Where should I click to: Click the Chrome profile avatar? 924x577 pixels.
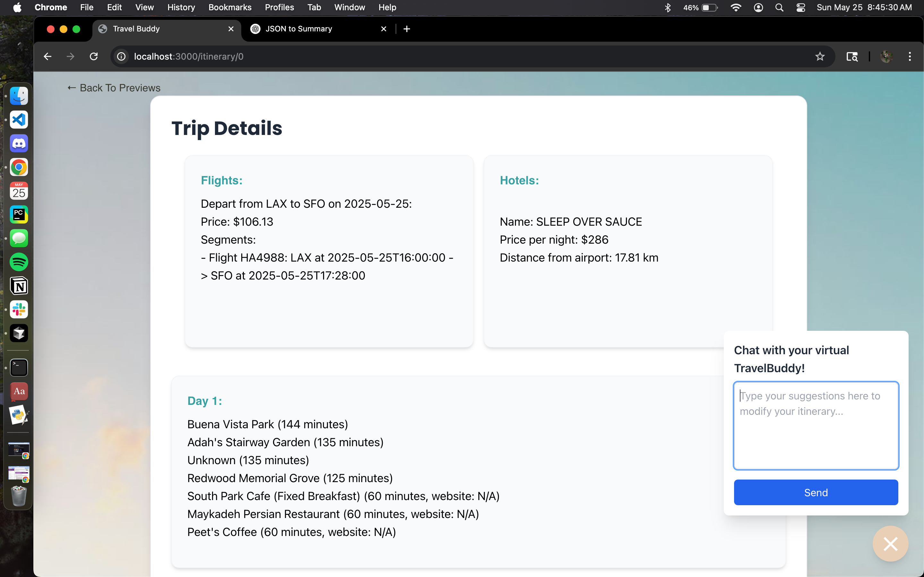point(886,56)
